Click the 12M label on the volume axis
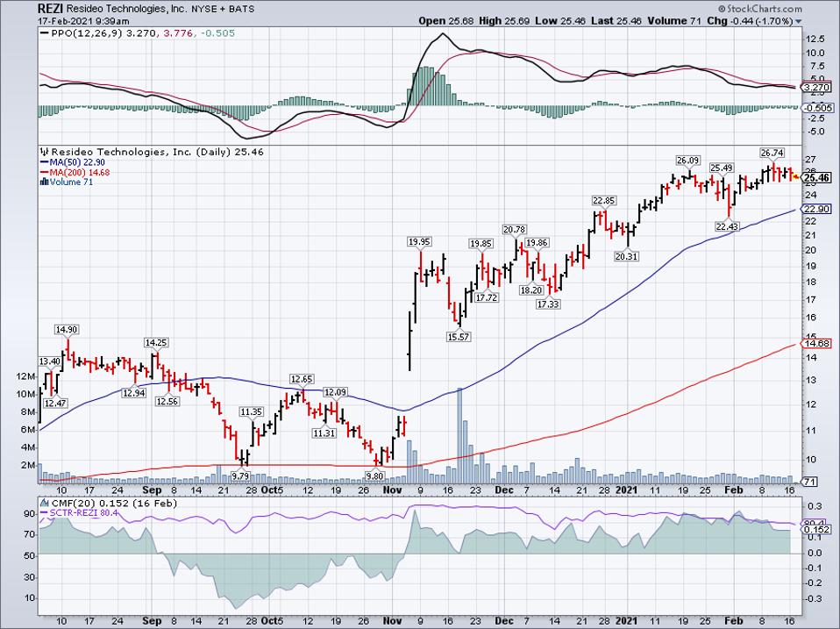Viewport: 840px width, 629px height. click(26, 376)
